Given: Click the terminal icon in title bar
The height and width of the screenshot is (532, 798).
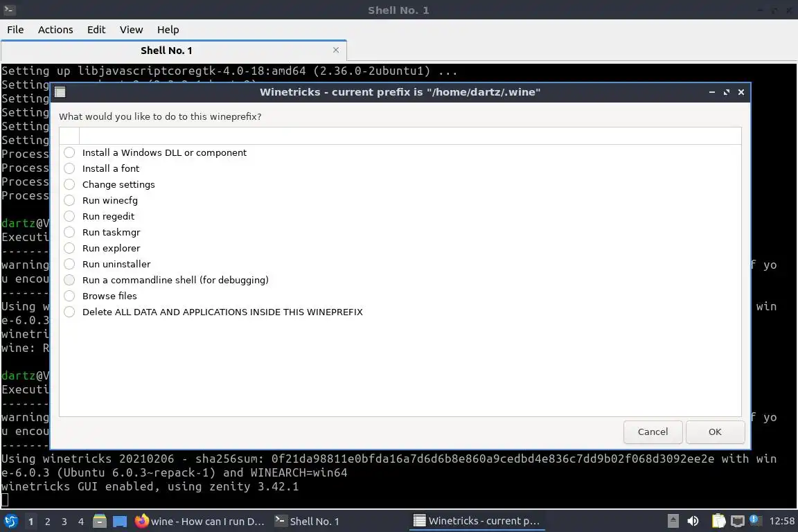Looking at the screenshot, I should tap(8, 10).
